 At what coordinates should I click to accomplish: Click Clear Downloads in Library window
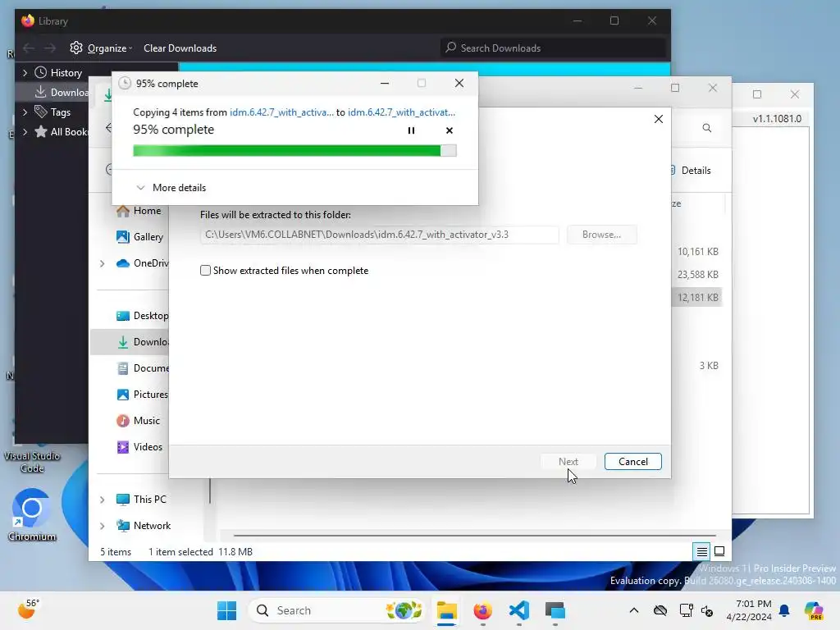click(x=180, y=48)
